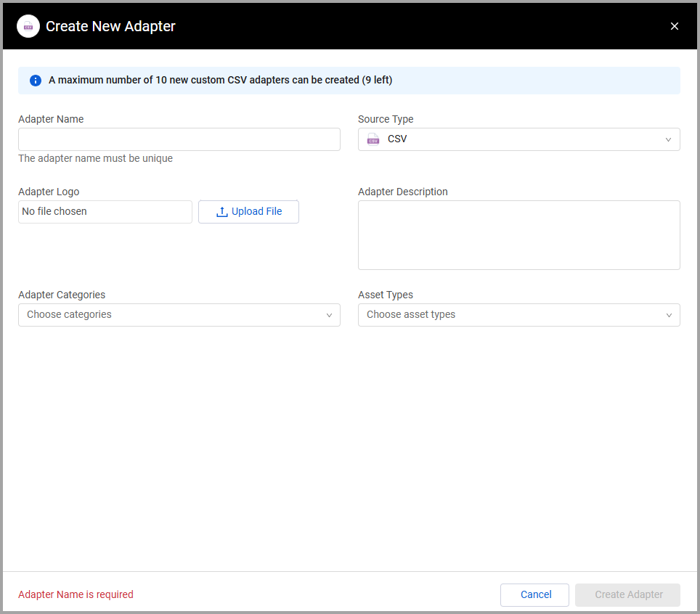Click the 'Adapter Name is required' error text

tap(76, 595)
